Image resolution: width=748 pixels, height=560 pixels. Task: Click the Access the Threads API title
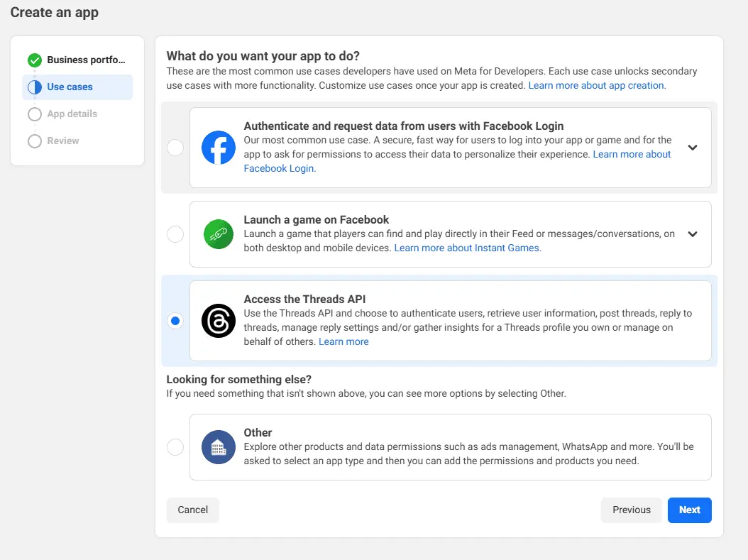point(304,299)
